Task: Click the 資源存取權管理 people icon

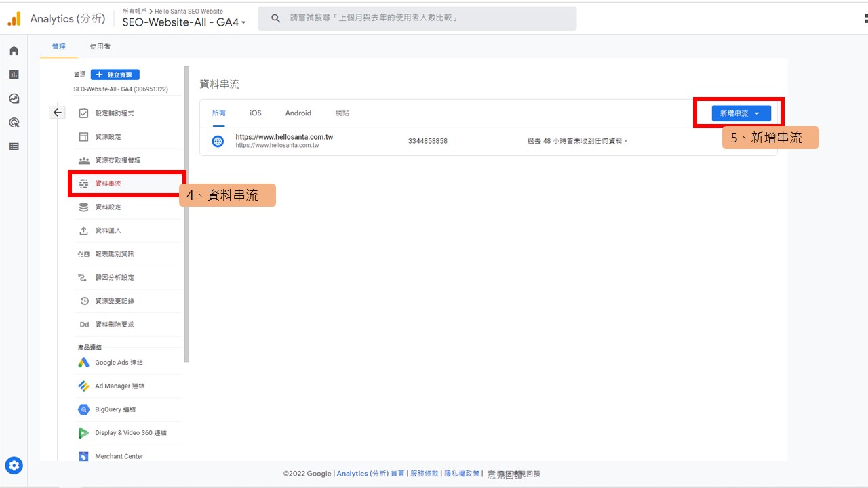Action: tap(83, 161)
